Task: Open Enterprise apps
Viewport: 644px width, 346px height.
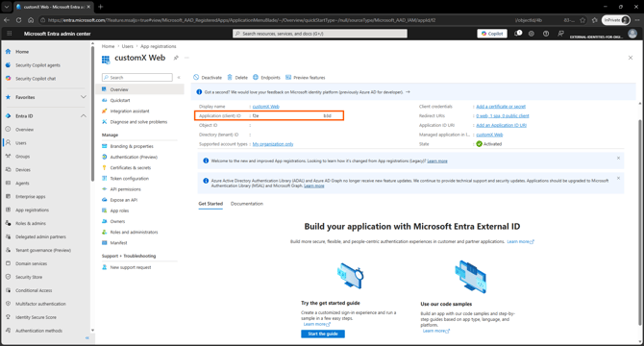Action: coord(31,197)
